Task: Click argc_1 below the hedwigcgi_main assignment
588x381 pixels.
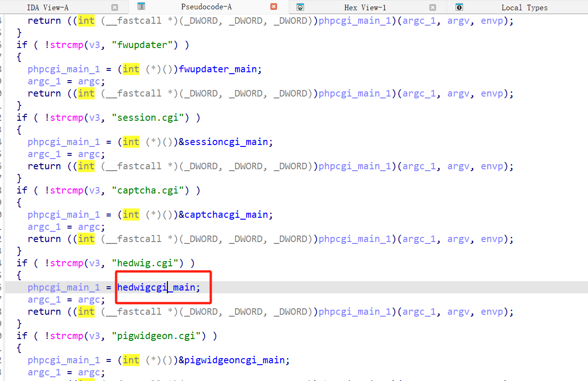Action: [44, 299]
